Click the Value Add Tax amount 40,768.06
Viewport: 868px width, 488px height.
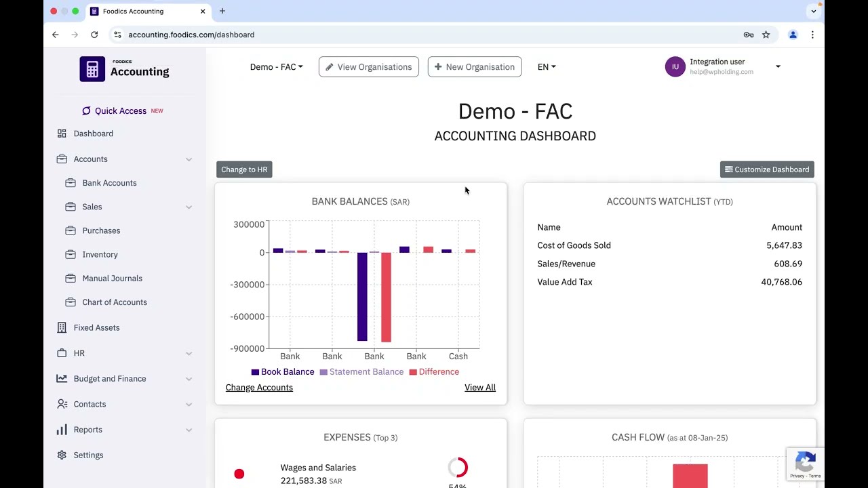(781, 282)
